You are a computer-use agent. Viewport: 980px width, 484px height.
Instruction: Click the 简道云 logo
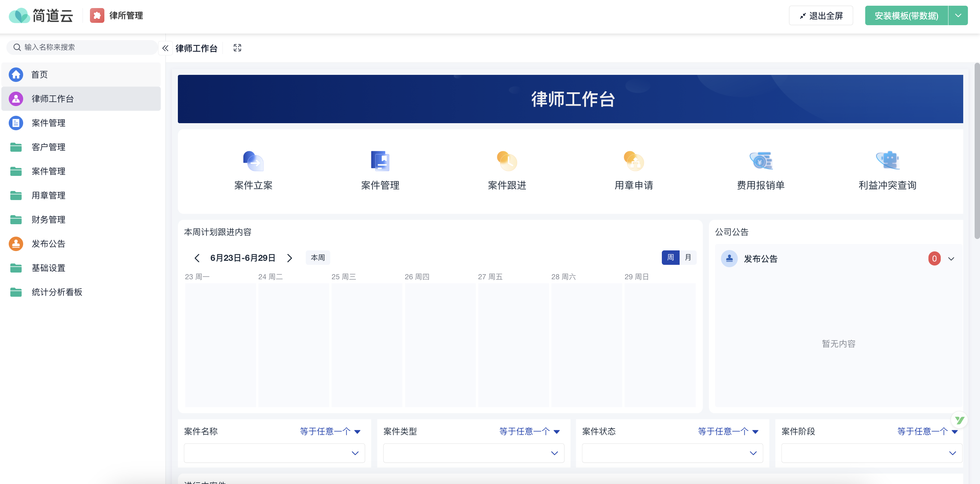pos(41,15)
